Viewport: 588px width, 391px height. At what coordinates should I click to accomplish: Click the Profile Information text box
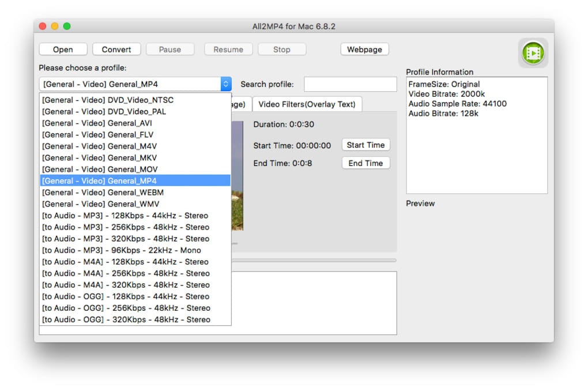477,136
